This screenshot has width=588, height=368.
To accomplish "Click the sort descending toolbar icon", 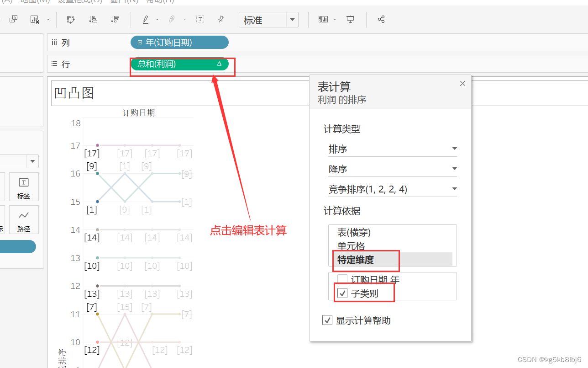I will (x=115, y=19).
